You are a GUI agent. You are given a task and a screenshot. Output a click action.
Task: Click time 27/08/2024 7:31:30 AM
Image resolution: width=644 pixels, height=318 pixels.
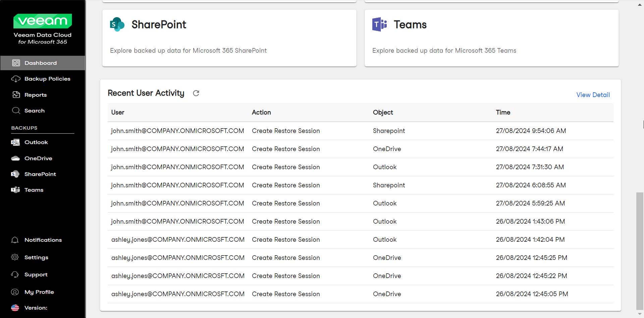(x=530, y=167)
